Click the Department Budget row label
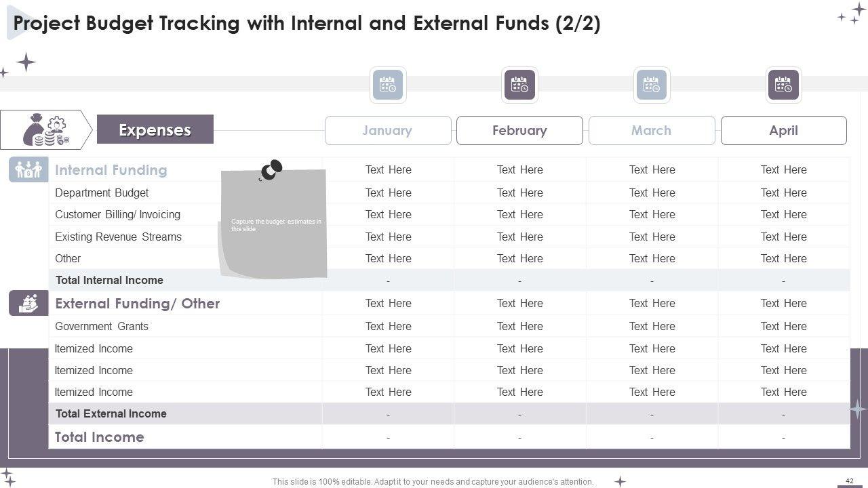 click(x=102, y=192)
